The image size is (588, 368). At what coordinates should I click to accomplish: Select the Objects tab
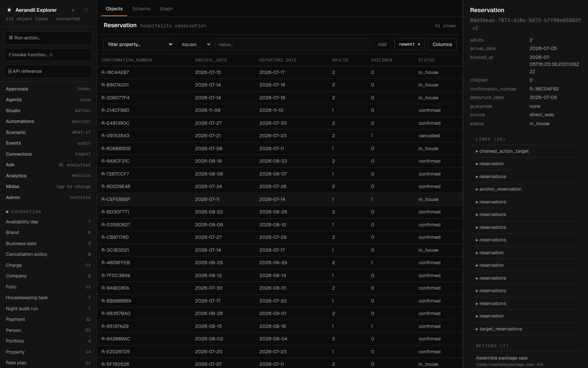click(114, 8)
